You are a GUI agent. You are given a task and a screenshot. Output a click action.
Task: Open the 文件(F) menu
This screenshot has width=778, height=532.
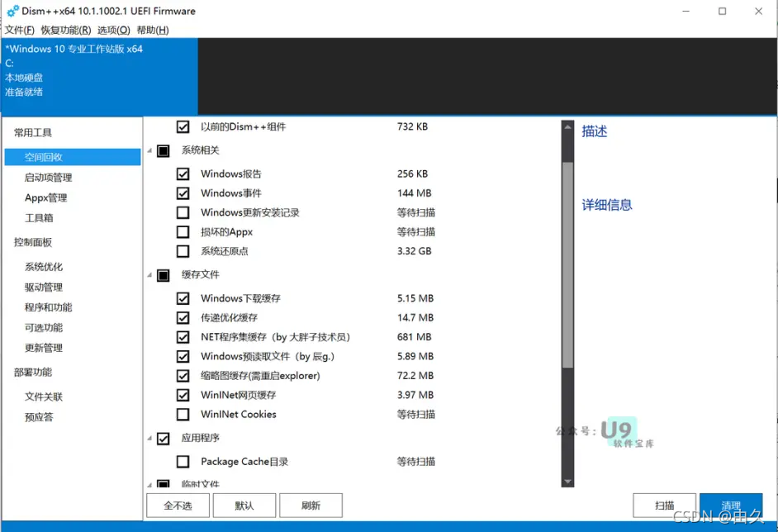point(20,31)
